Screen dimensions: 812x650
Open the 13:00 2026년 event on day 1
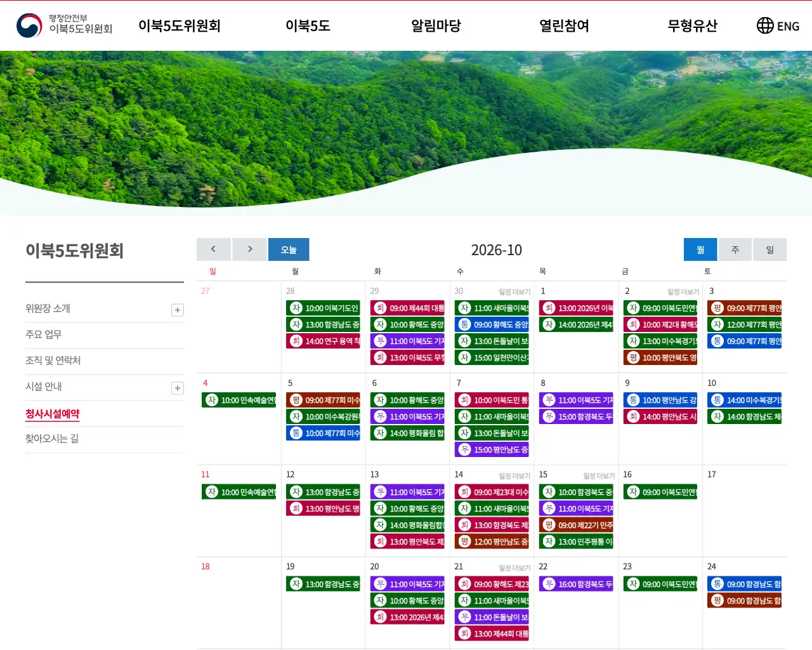coord(576,308)
